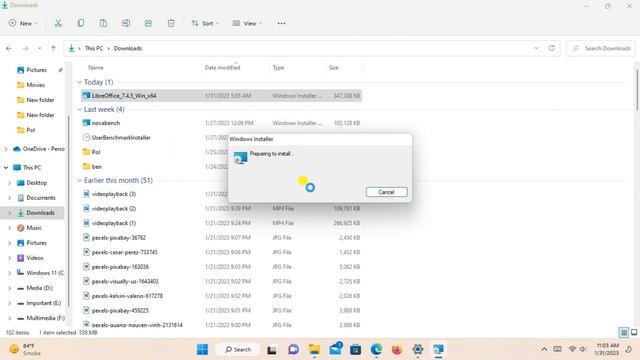Image resolution: width=640 pixels, height=360 pixels.
Task: Click the Copy icon in toolbar
Action: 81,23
